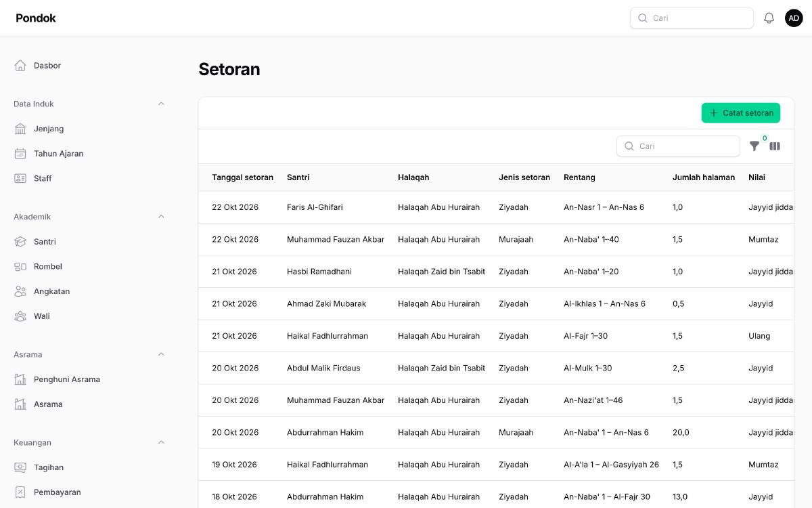Select Ahmad Zaki Mubarak row name
812x508 pixels.
point(326,304)
